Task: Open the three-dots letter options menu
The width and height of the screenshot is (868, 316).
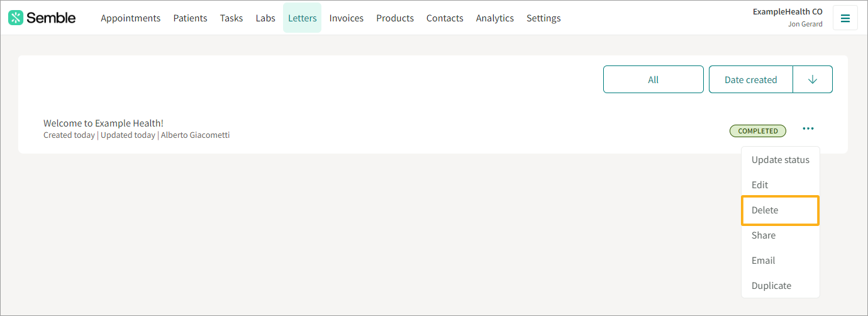Action: 808,129
